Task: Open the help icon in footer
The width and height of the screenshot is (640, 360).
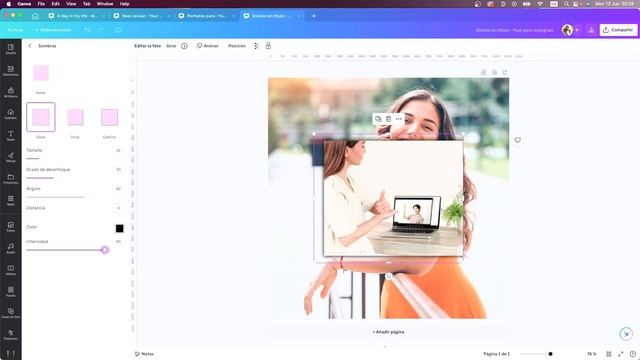Action: (x=633, y=354)
